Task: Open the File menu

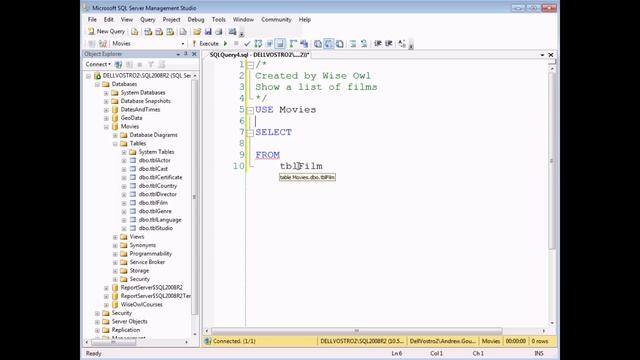Action: 92,19
